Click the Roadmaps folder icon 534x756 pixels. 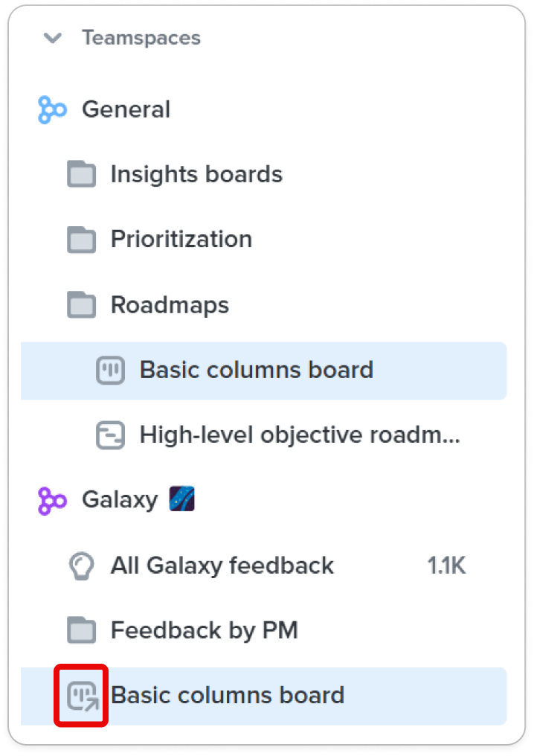click(x=81, y=305)
